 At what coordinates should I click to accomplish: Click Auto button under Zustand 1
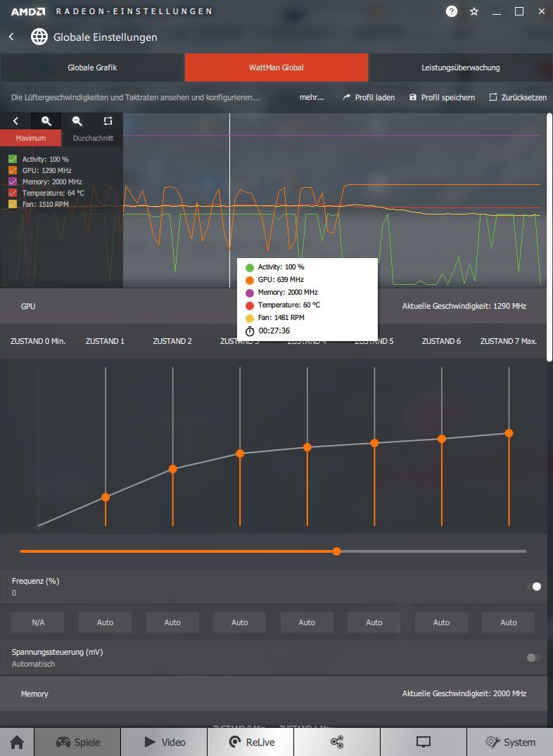(106, 622)
